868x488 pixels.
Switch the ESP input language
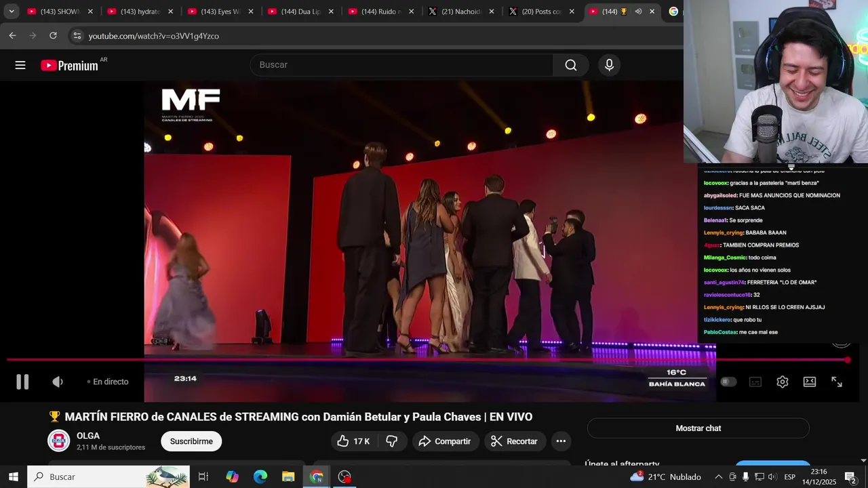pyautogui.click(x=789, y=477)
